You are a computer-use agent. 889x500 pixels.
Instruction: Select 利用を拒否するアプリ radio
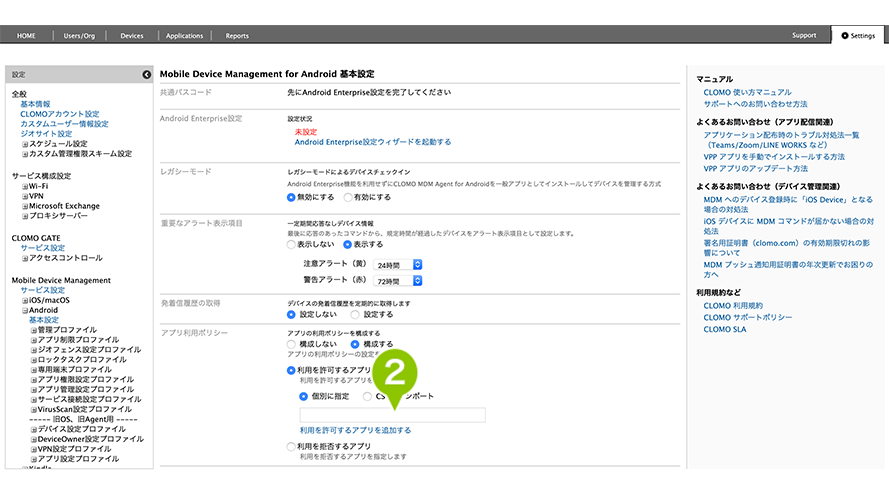click(x=291, y=446)
